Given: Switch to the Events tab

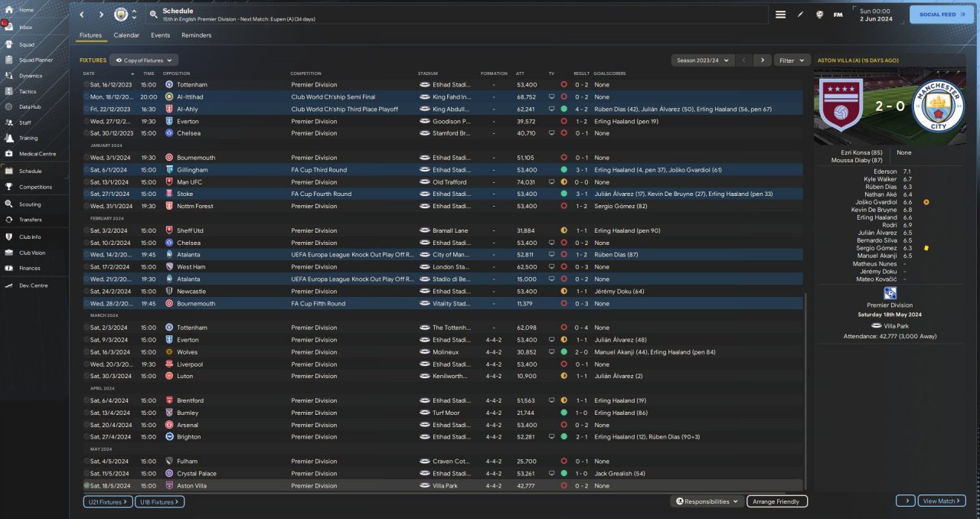Looking at the screenshot, I should point(160,35).
